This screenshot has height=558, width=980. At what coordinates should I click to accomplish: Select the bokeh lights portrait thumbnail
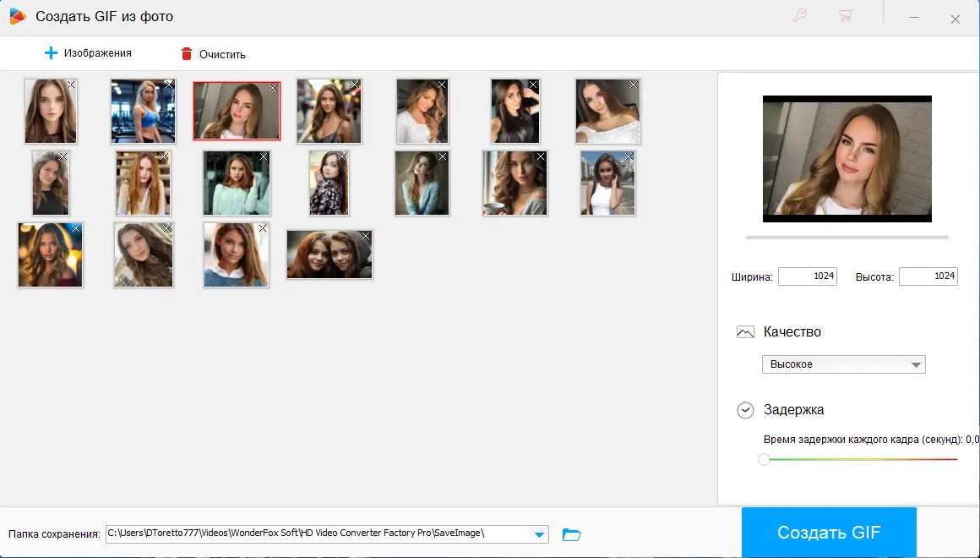pyautogui.click(x=50, y=255)
